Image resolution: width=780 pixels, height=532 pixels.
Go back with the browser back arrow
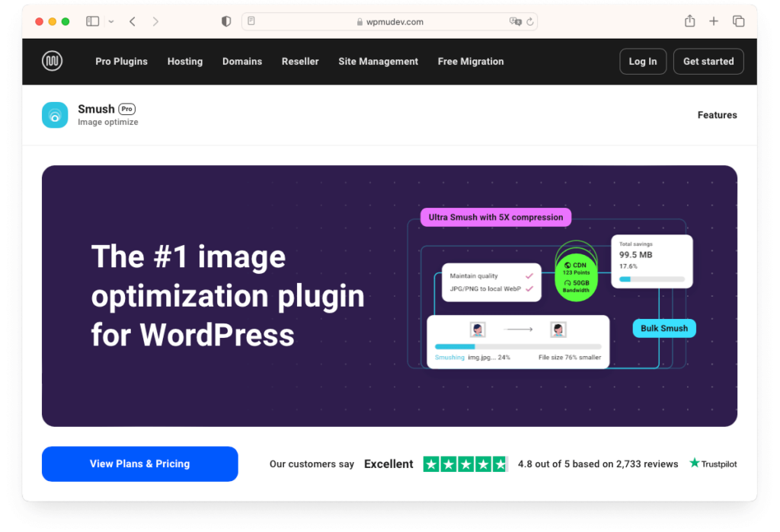133,21
